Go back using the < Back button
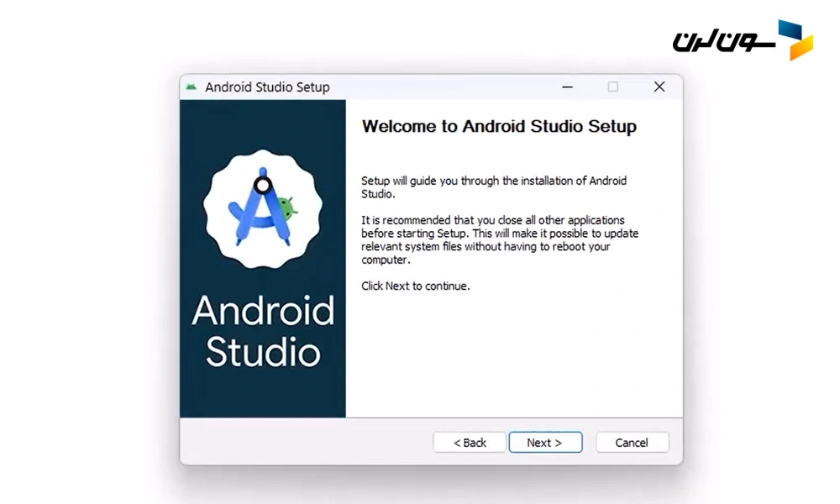The height and width of the screenshot is (504, 840). pyautogui.click(x=470, y=443)
